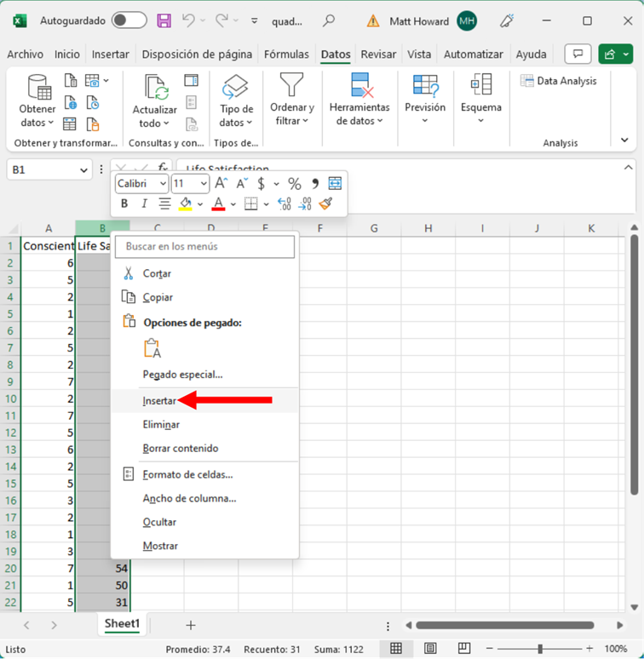Click Bold in the mini toolbar
This screenshot has height=659, width=644.
[x=124, y=204]
